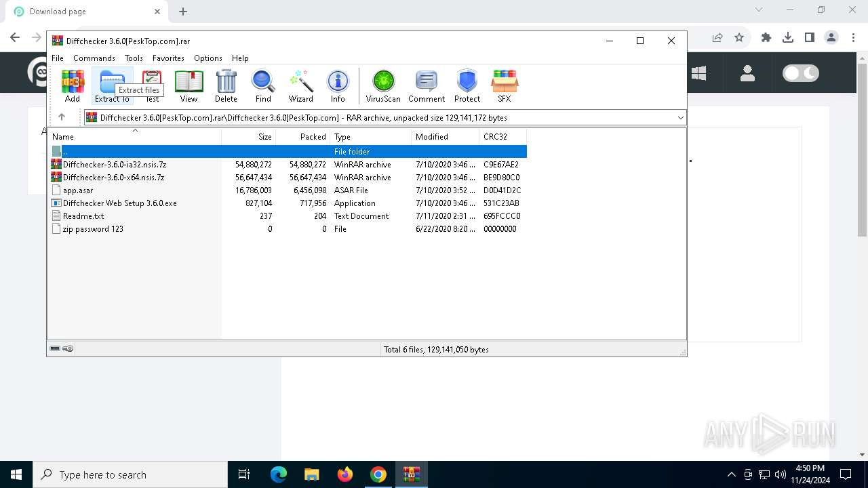The height and width of the screenshot is (488, 868).
Task: Select Diffchecker-3.6.0-x64.nsis.7z file
Action: coord(288,178)
